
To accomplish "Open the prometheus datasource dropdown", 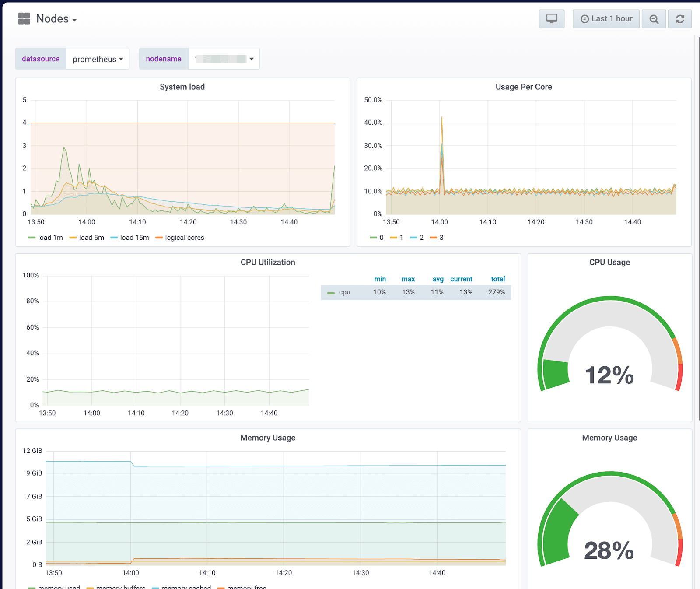I will pyautogui.click(x=97, y=58).
